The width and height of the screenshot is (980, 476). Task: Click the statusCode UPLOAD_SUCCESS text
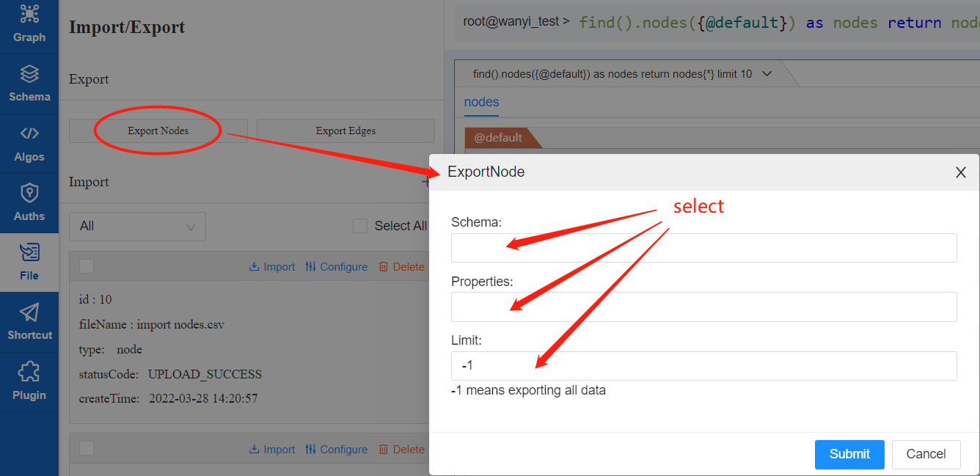click(170, 374)
